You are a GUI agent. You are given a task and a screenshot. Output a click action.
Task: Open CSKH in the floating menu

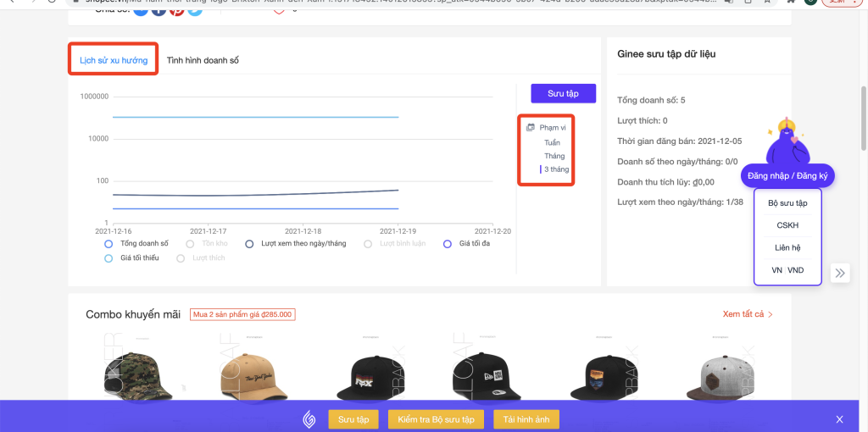787,225
